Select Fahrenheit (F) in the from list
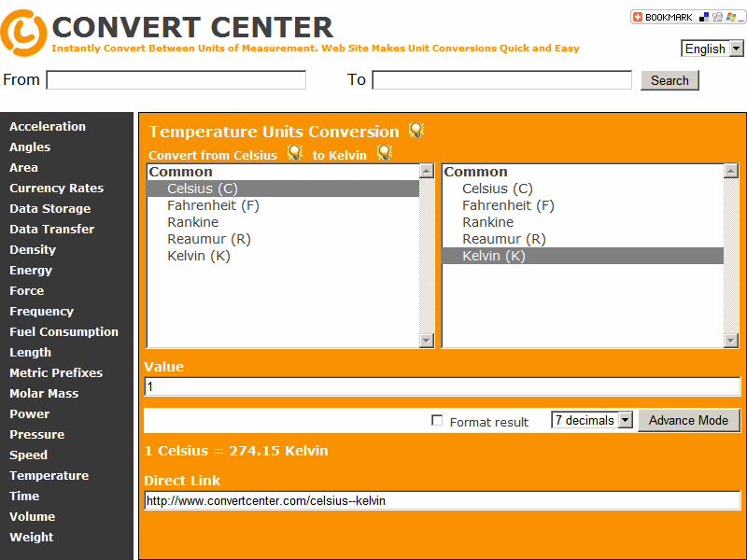The height and width of the screenshot is (560, 747). pyautogui.click(x=283, y=205)
